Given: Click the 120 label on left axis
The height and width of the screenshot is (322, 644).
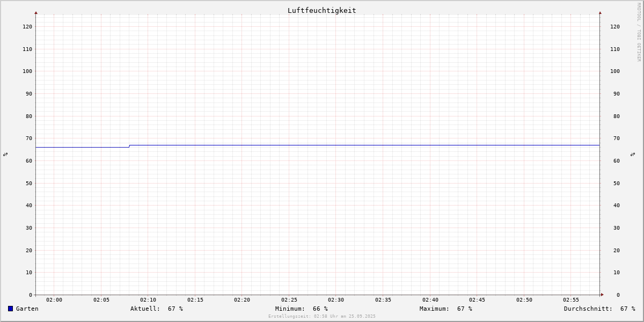Looking at the screenshot, I should click(x=27, y=26).
